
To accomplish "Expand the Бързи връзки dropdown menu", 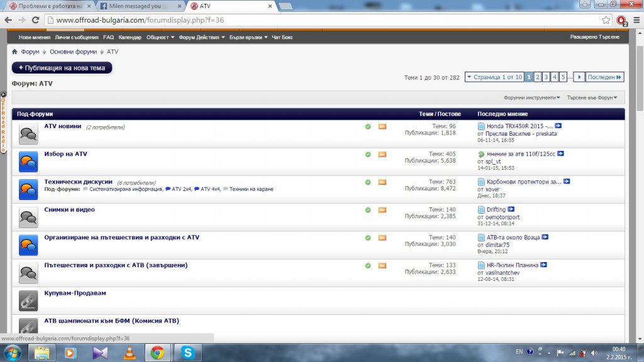I will [248, 37].
